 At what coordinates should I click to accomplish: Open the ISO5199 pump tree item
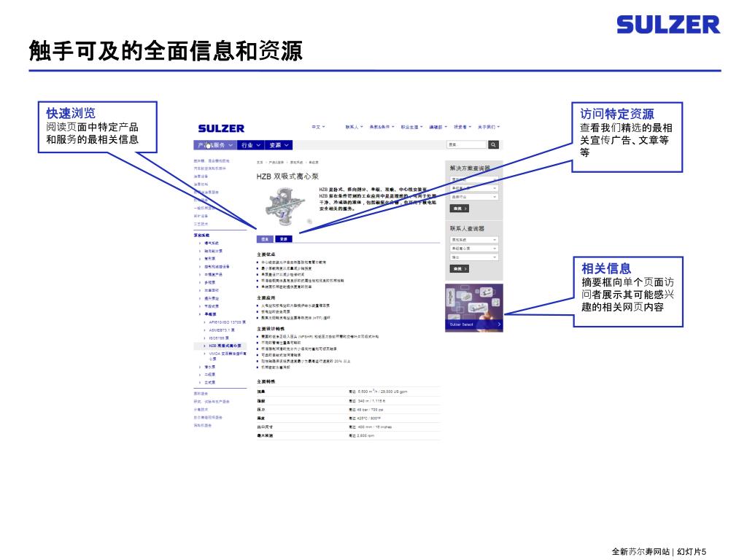(x=221, y=338)
